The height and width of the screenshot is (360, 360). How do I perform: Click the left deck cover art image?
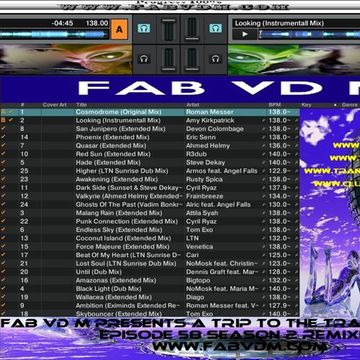pos(66,60)
